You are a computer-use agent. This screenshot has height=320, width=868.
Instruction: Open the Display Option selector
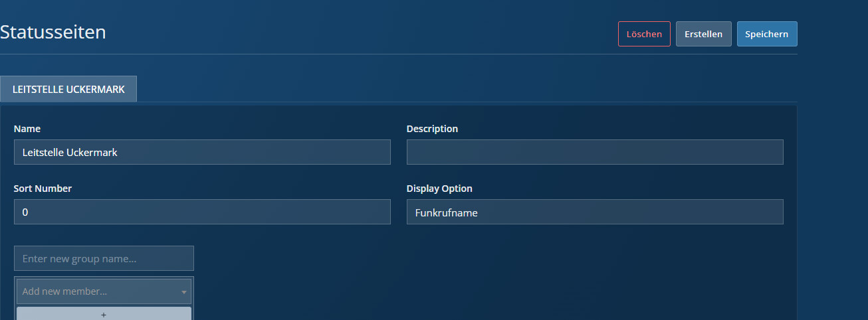click(594, 212)
